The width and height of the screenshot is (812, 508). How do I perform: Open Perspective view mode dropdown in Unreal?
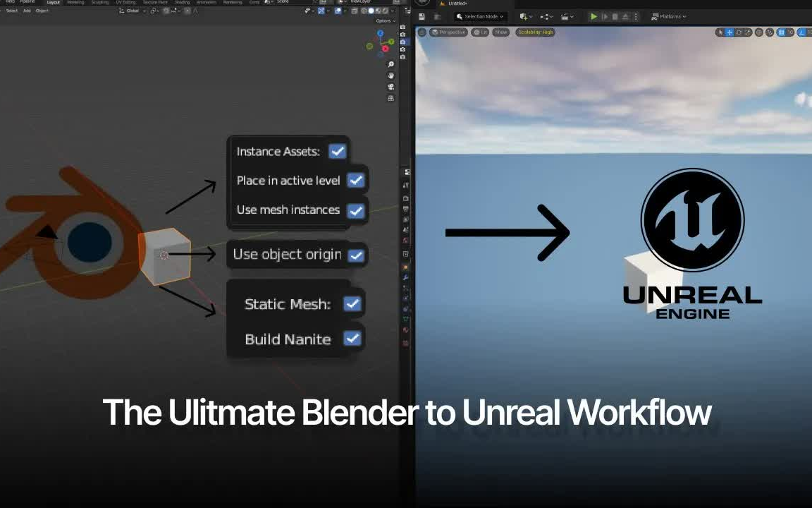pyautogui.click(x=448, y=32)
